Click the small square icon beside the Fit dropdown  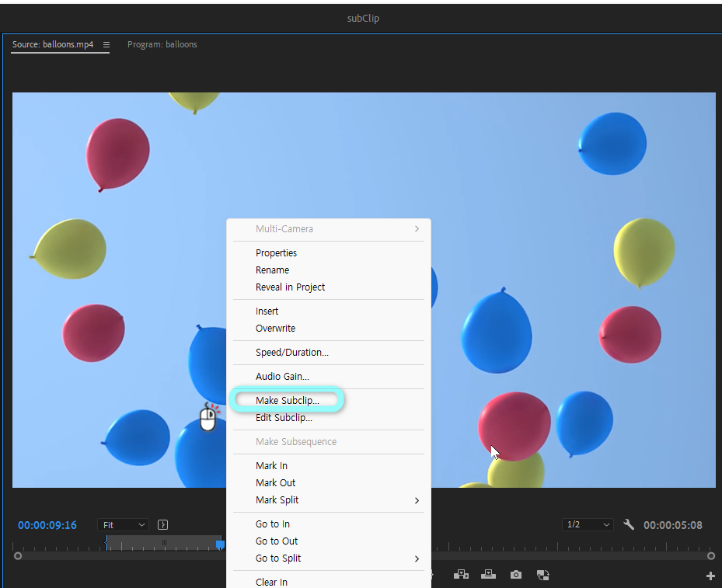click(163, 525)
